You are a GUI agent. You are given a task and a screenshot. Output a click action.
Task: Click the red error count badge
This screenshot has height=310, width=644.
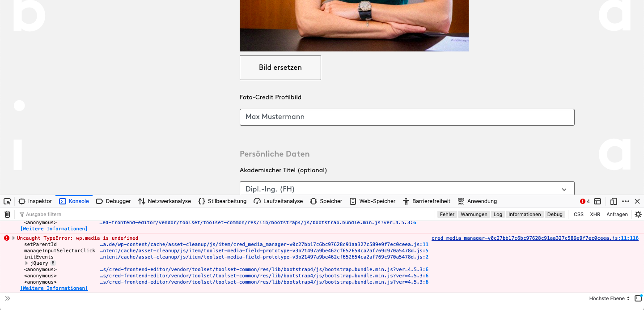tap(585, 201)
